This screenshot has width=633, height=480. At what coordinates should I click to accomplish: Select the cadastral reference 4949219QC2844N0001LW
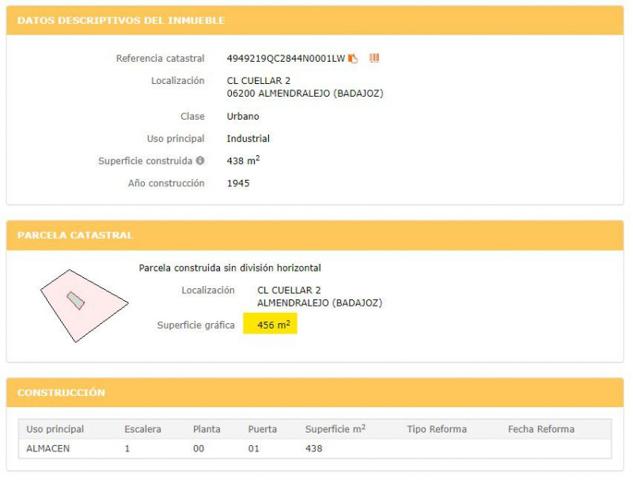pyautogui.click(x=285, y=58)
